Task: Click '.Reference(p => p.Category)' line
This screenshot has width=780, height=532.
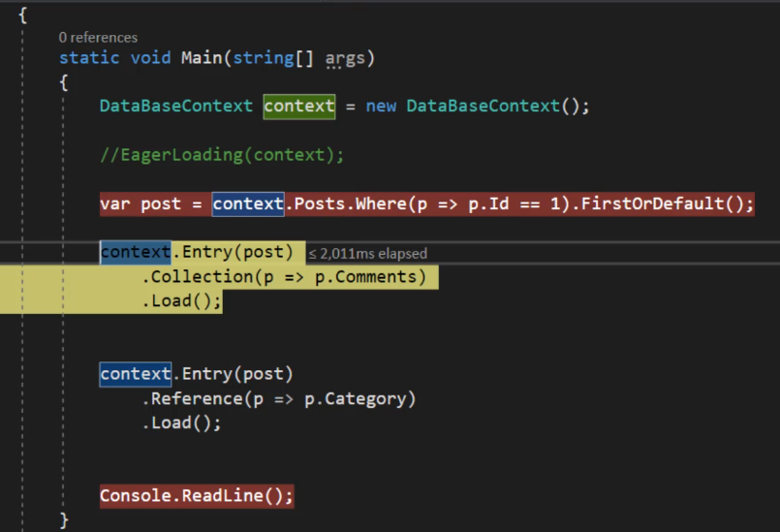Action: [x=279, y=398]
